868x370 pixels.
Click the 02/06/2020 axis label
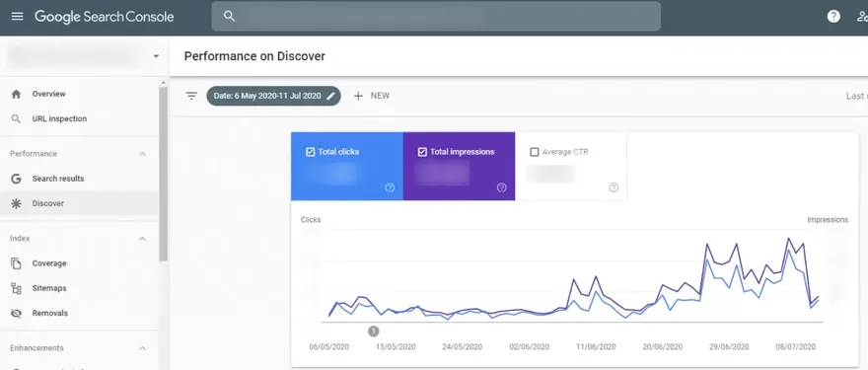[x=530, y=346]
